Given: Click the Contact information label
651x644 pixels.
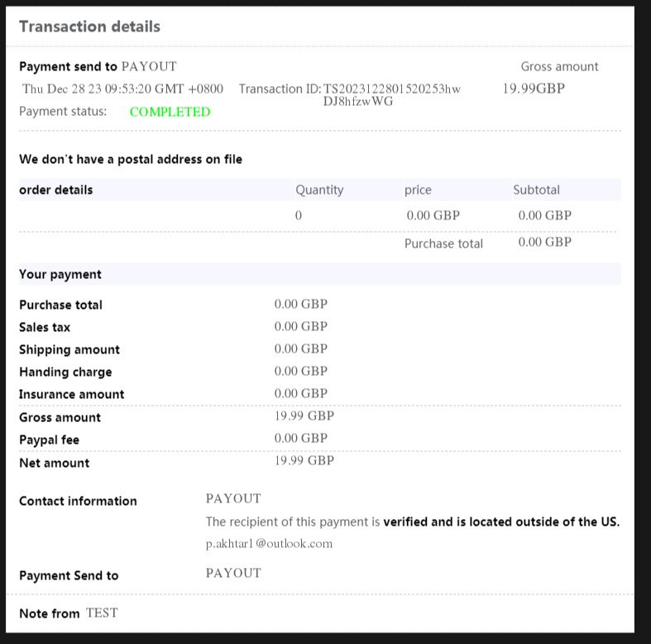Looking at the screenshot, I should point(78,501).
